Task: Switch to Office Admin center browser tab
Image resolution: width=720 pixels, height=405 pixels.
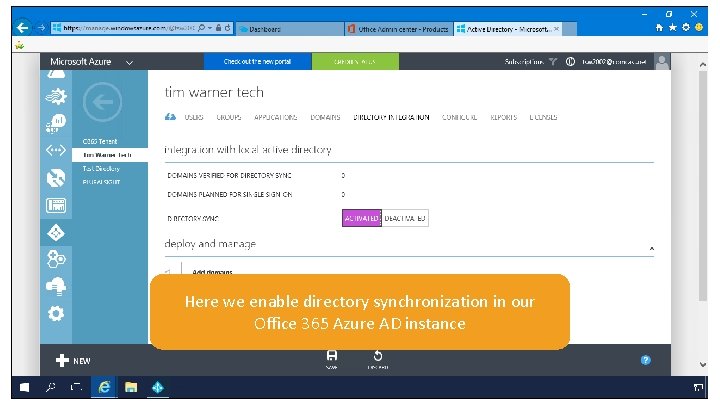Action: click(399, 29)
